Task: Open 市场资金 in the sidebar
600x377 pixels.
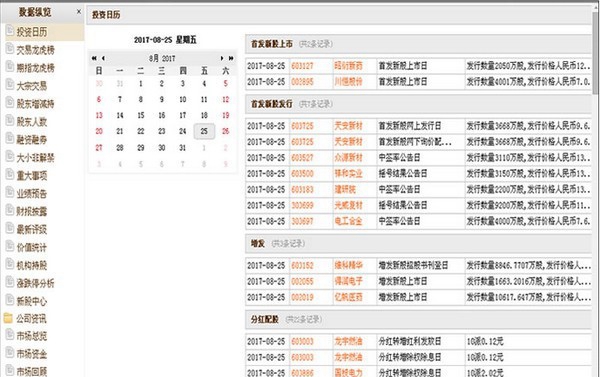Action: coord(32,354)
